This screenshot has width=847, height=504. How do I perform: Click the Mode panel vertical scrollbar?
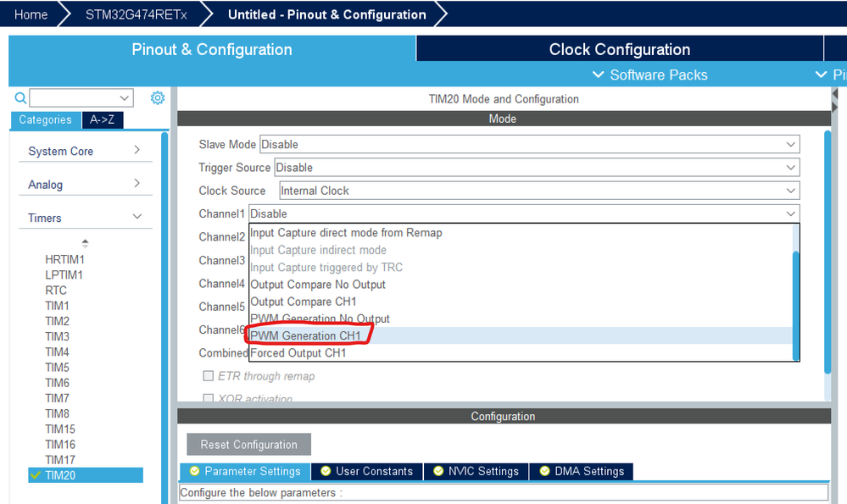827,252
